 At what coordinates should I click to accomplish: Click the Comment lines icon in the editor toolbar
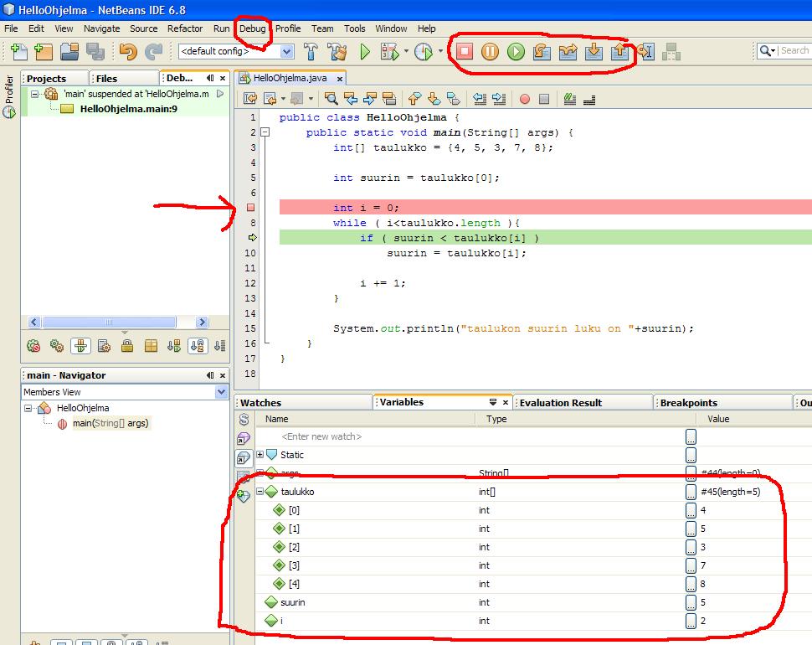(569, 99)
